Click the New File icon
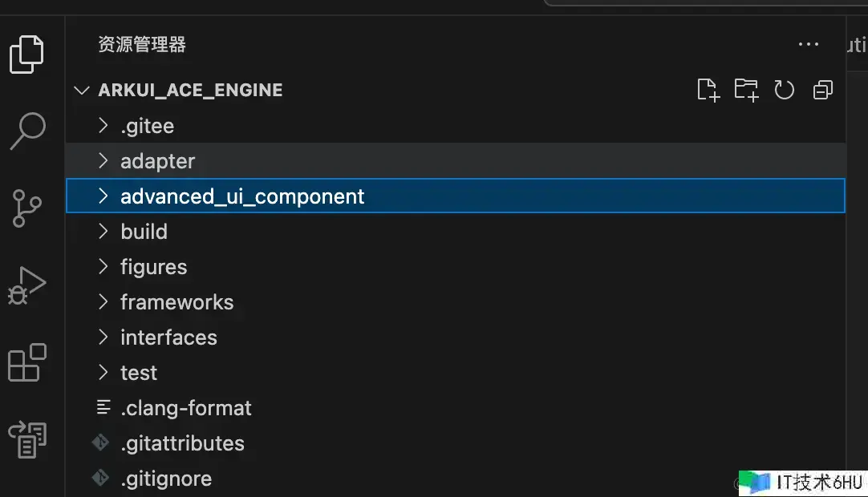Image resolution: width=868 pixels, height=497 pixels. click(708, 90)
